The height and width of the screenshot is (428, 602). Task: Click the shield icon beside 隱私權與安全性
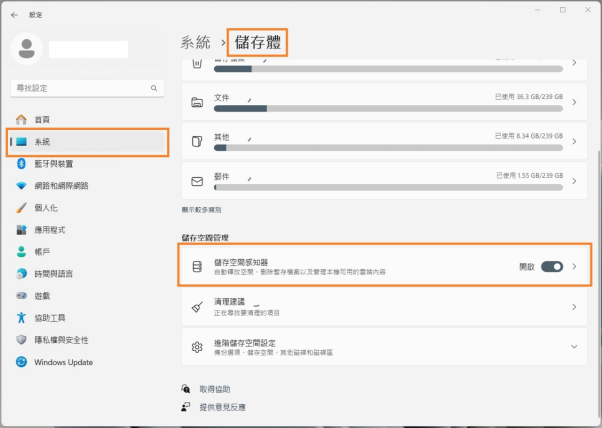22,340
